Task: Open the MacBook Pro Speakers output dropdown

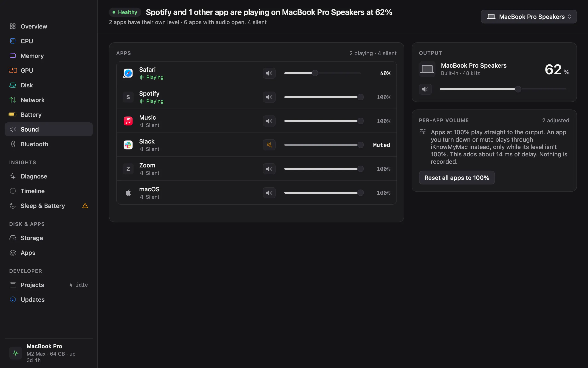Action: (529, 17)
